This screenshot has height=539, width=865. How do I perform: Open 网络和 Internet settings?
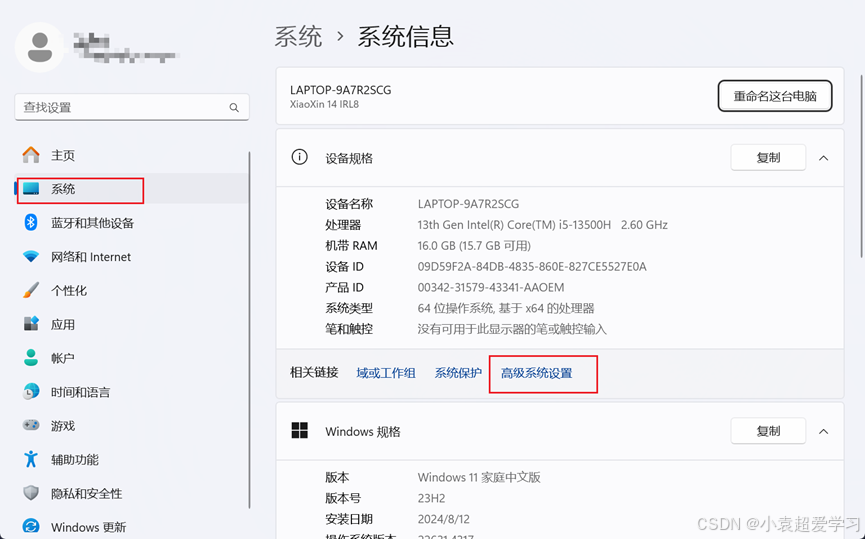pyautogui.click(x=131, y=257)
